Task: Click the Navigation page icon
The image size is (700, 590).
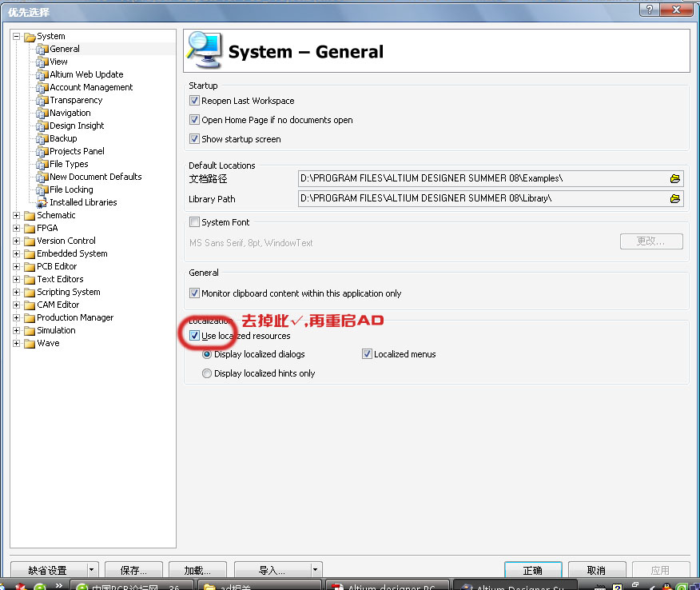Action: pyautogui.click(x=42, y=113)
